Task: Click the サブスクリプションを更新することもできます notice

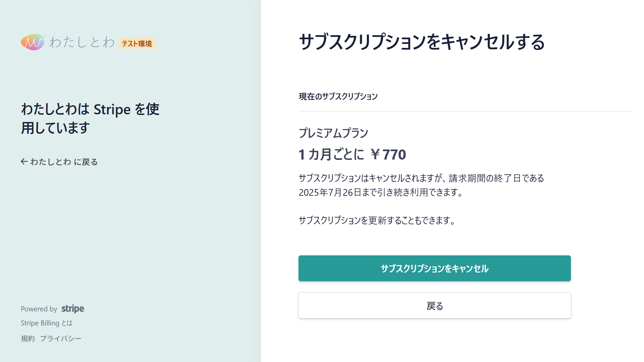Action: coord(378,220)
